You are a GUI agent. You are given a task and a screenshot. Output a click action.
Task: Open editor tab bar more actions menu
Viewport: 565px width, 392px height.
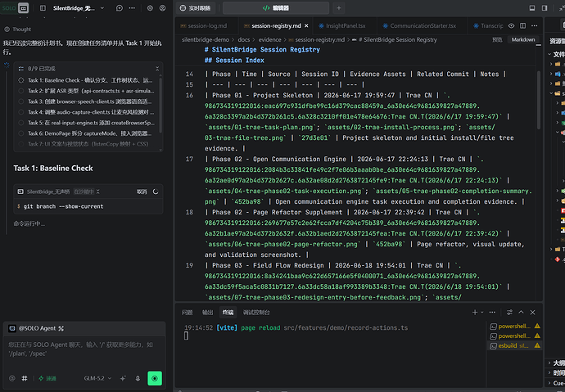[535, 26]
